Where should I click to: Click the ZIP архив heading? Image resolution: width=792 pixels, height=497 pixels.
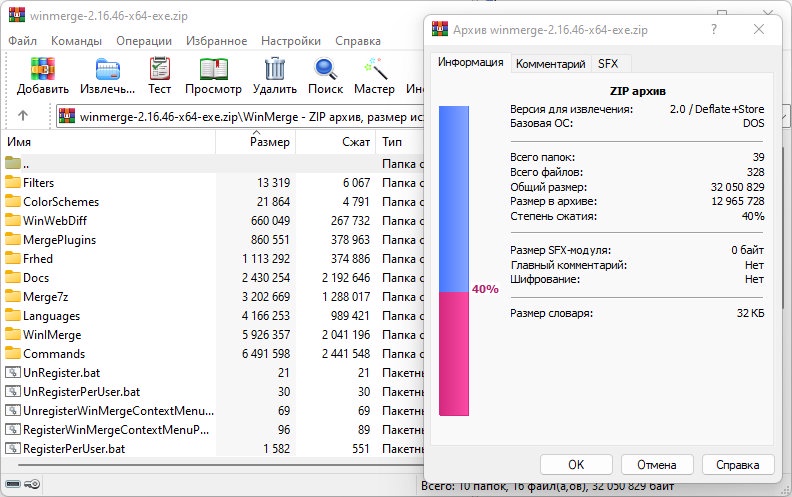click(x=637, y=91)
